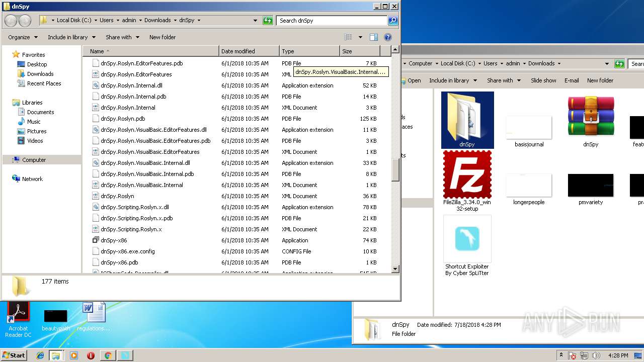Image resolution: width=644 pixels, height=362 pixels.
Task: Open the Organize menu in dnSpy window
Action: coord(23,37)
